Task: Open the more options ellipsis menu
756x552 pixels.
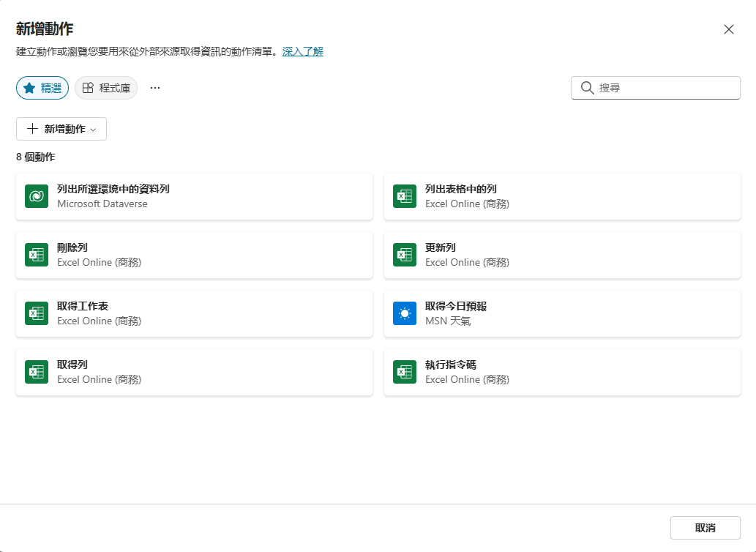Action: (155, 88)
